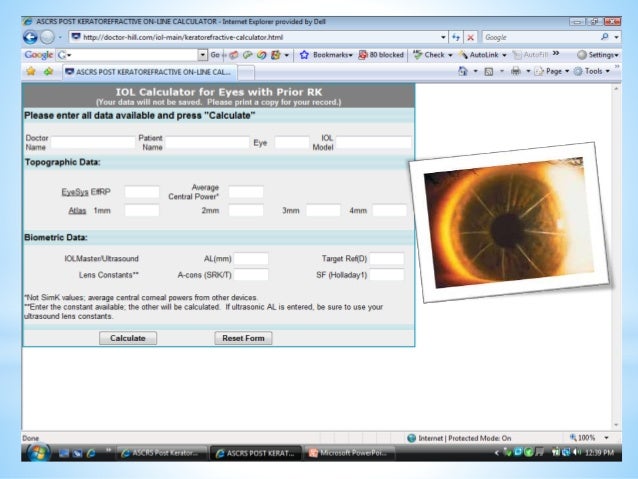
Task: Click the AL(mm) input field
Action: (251, 259)
